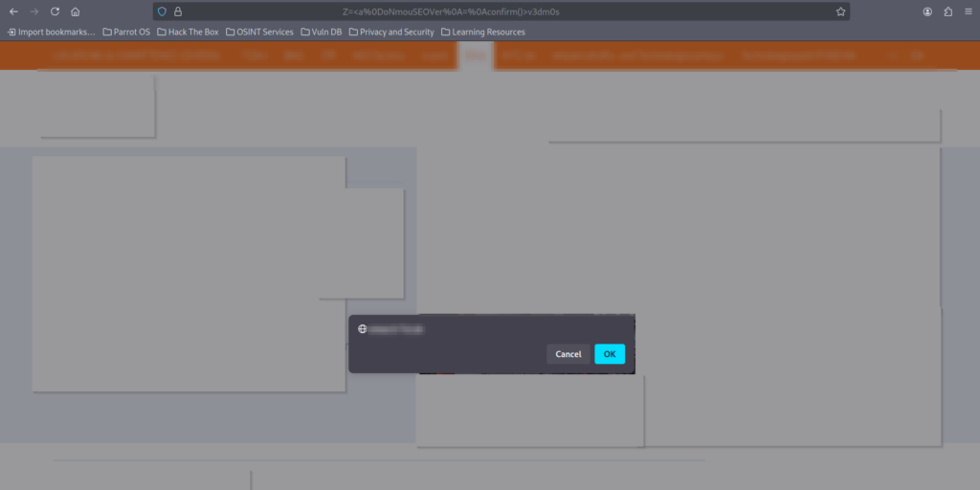This screenshot has height=490, width=980.
Task: Open the shield tracking protection icon
Action: 162,11
